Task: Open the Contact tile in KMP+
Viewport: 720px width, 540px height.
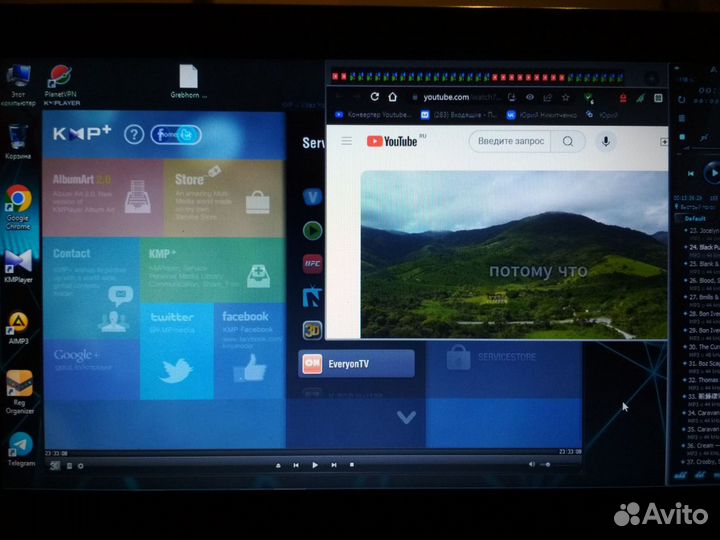Action: coord(91,288)
